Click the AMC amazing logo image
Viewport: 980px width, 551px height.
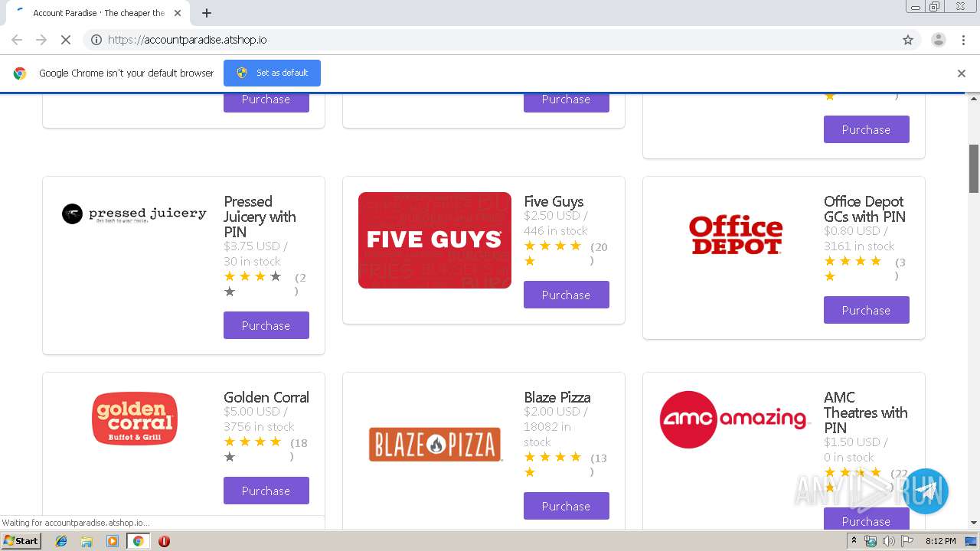click(x=735, y=419)
